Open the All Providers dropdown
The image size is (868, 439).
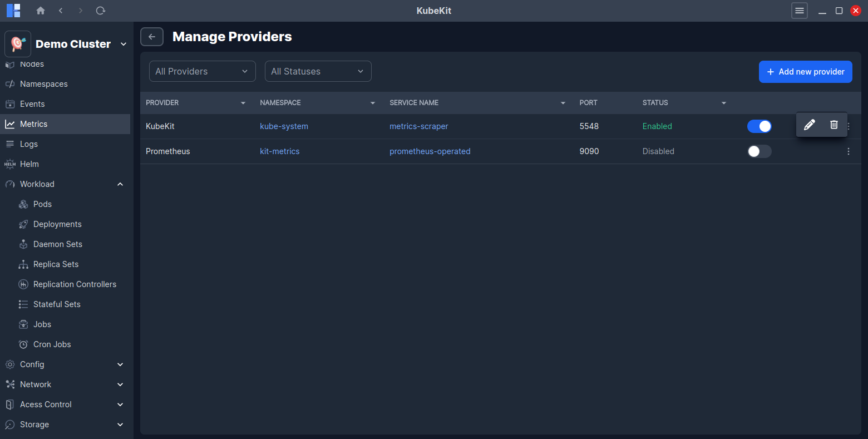[x=202, y=71]
